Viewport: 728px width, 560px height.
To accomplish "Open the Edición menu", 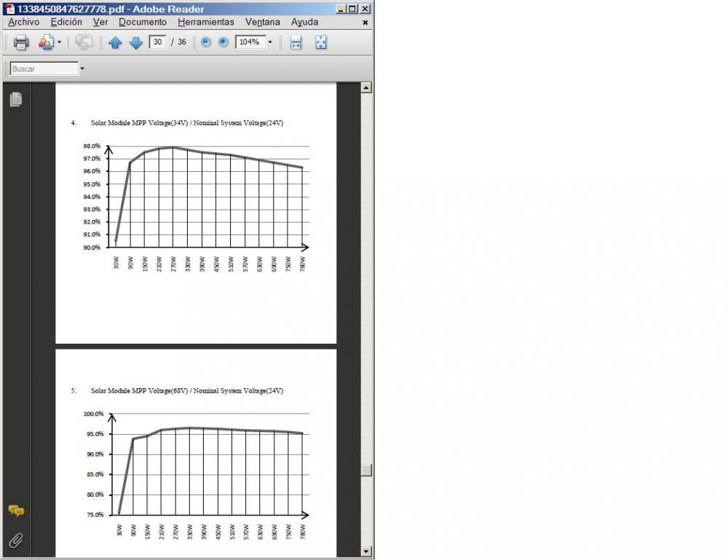I will tap(66, 22).
